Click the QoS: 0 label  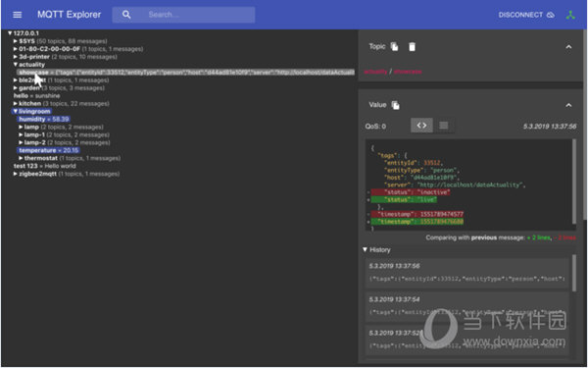point(375,127)
